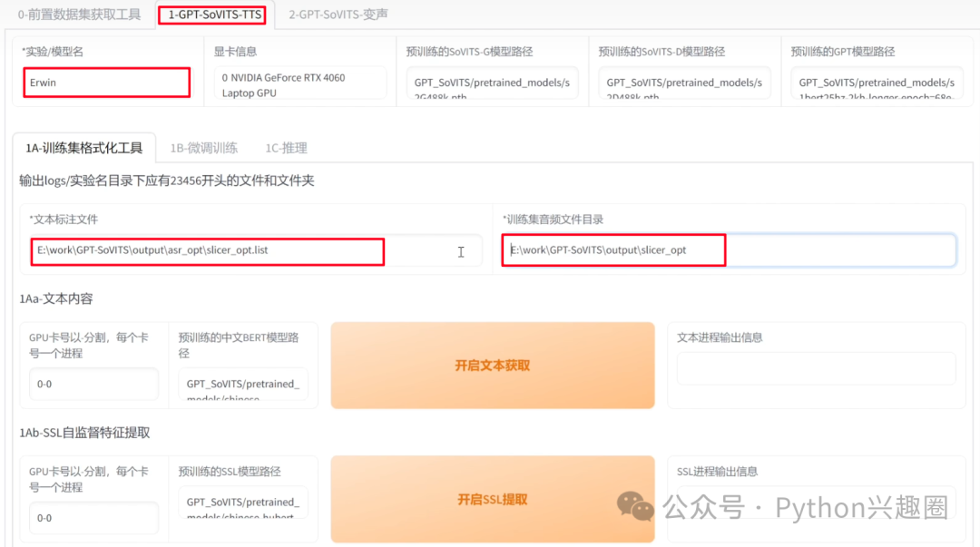Screen dimensions: 980x547
Task: Click the empty 文本进程输出信息 output box
Action: click(815, 368)
